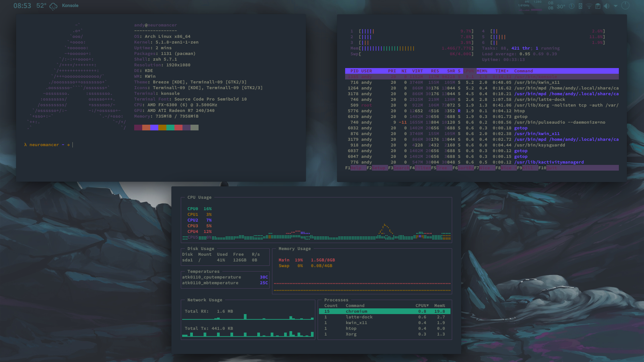
Task: Sort htop by the USER column header
Action: coord(367,71)
